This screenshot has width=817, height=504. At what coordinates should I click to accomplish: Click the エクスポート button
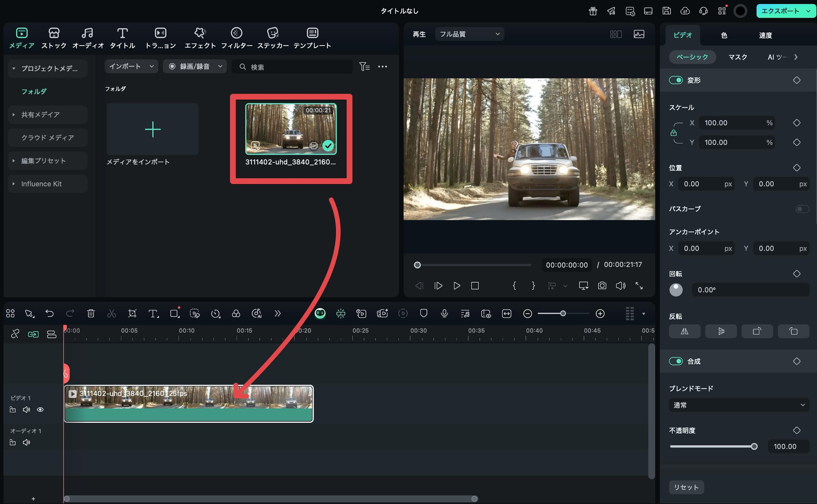tap(780, 11)
